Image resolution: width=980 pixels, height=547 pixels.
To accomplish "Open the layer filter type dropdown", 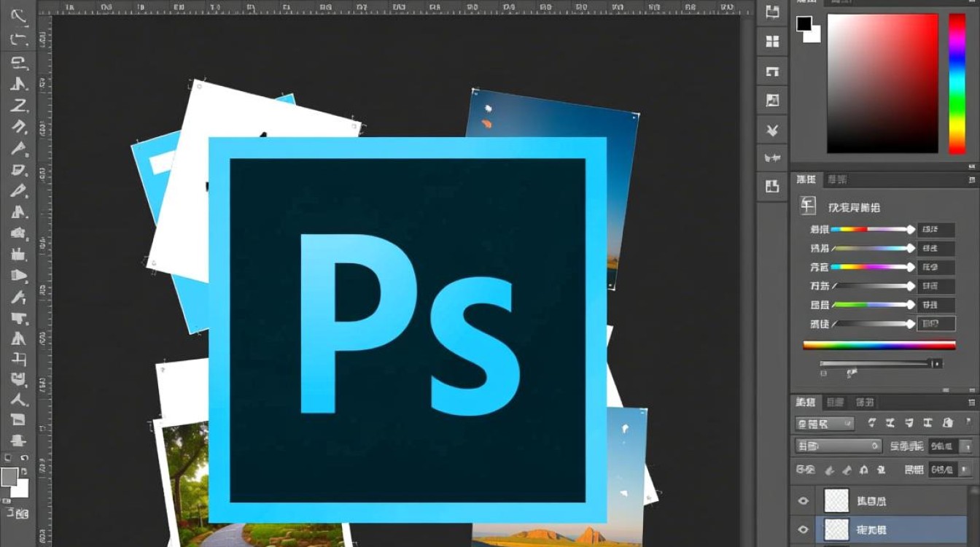I will pyautogui.click(x=825, y=423).
